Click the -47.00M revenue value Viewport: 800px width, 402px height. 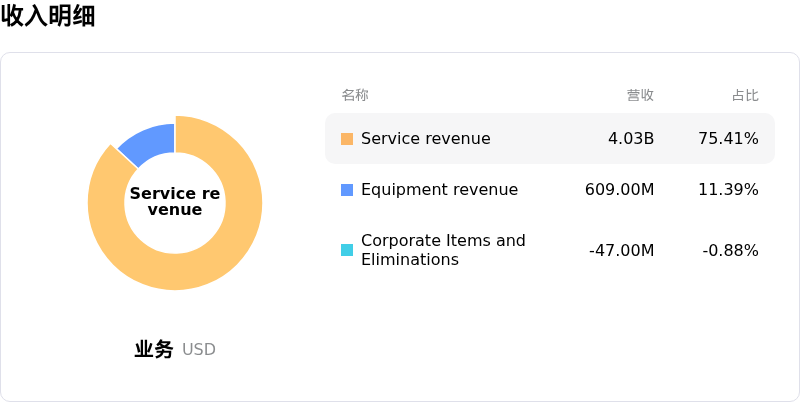621,250
